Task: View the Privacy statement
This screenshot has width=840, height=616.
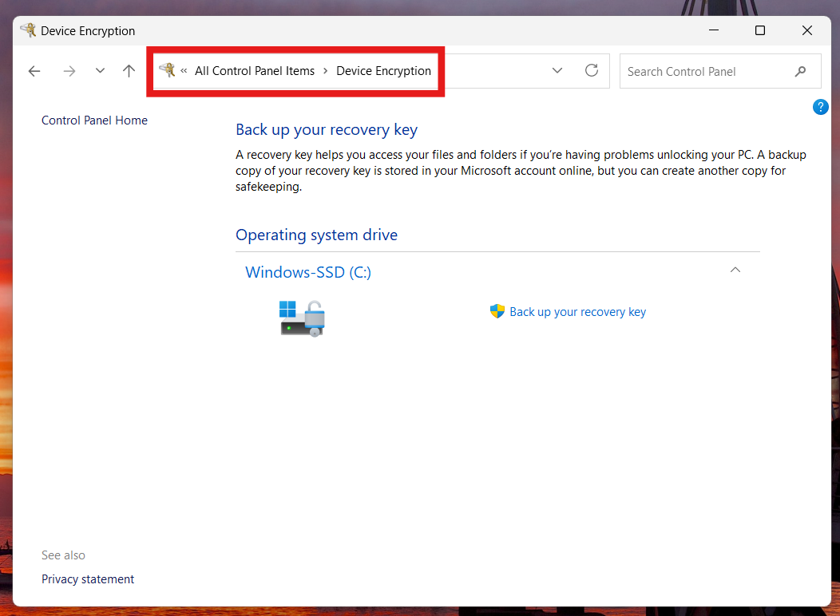Action: tap(87, 578)
